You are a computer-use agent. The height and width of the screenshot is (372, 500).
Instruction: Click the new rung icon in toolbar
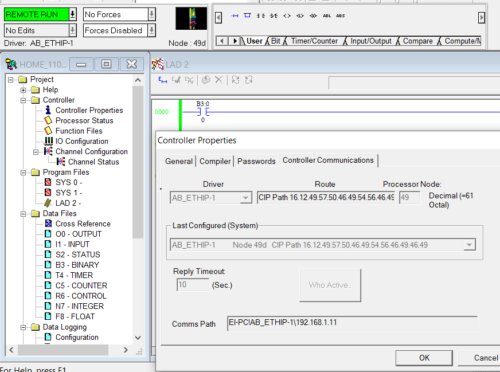tap(234, 16)
